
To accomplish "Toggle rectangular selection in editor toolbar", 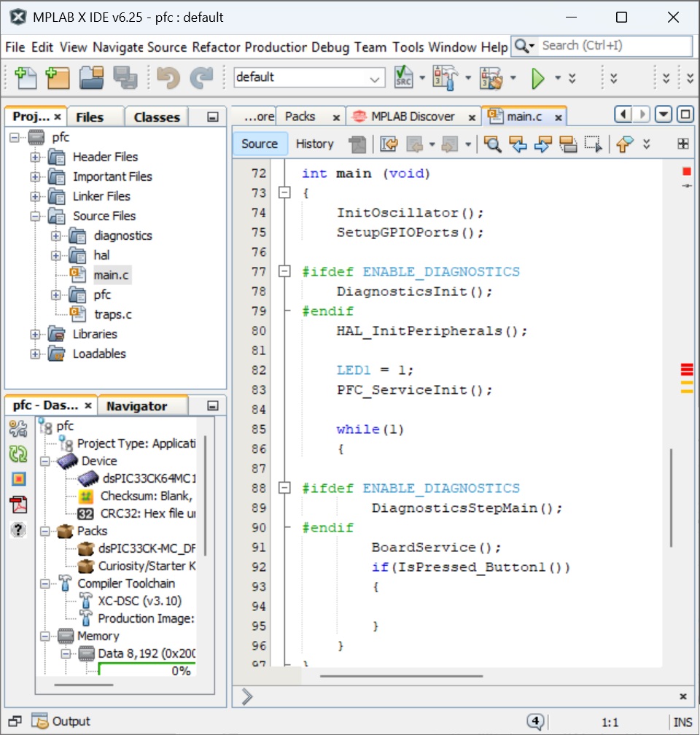I will tap(594, 144).
